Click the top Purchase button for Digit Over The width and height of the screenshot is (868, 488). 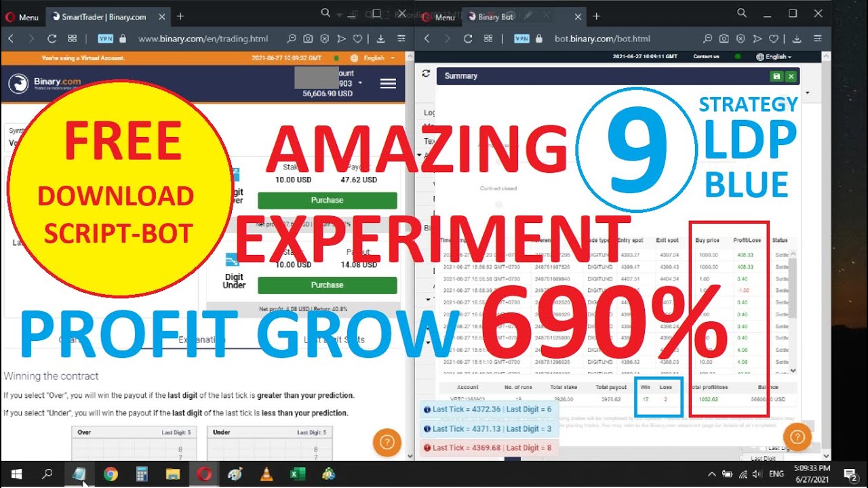[328, 200]
